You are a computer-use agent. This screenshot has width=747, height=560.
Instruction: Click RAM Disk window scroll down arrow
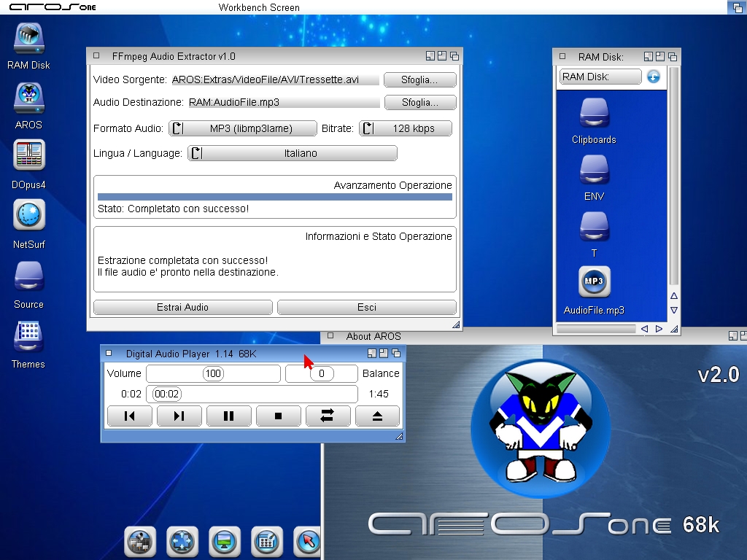point(674,310)
